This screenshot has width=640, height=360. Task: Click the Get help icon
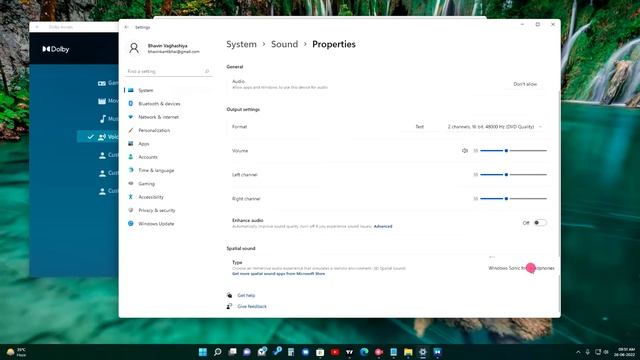229,295
